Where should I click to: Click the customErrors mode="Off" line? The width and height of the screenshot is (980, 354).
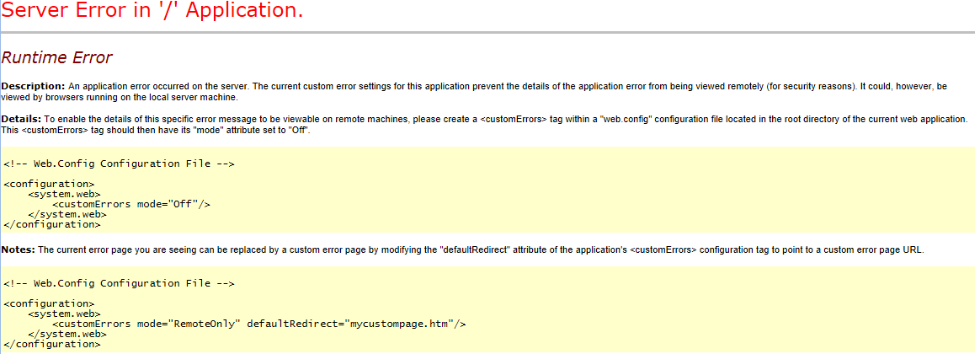click(x=131, y=204)
